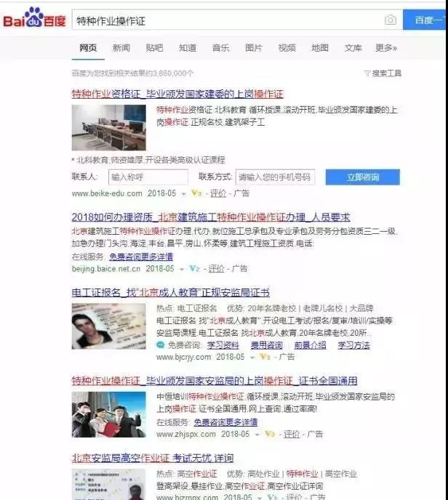
Task: Click the chat bubble icon before 免费咨询
Action: point(161,345)
